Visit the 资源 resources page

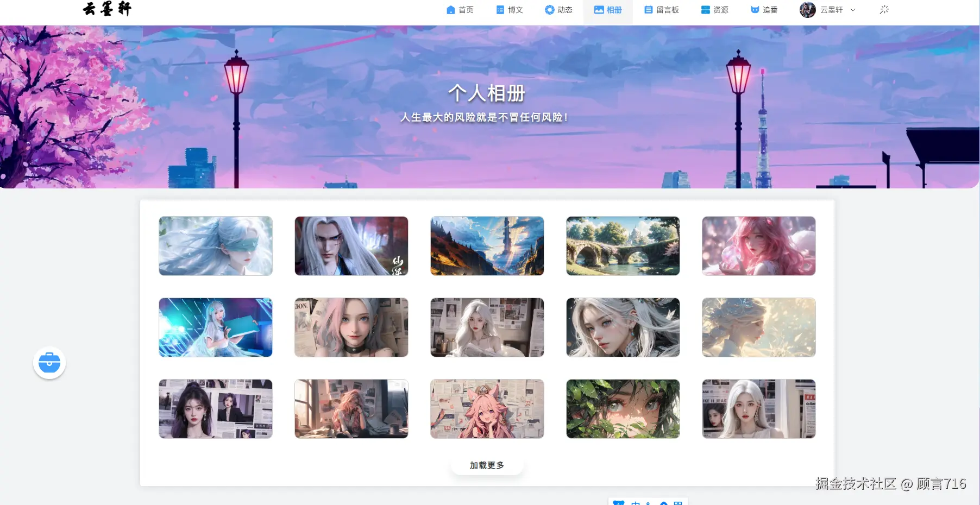click(714, 10)
